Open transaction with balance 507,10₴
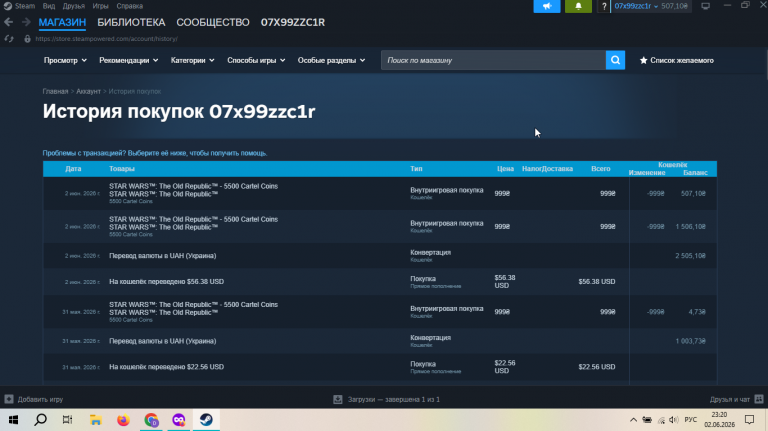The height and width of the screenshot is (431, 768). [380, 193]
